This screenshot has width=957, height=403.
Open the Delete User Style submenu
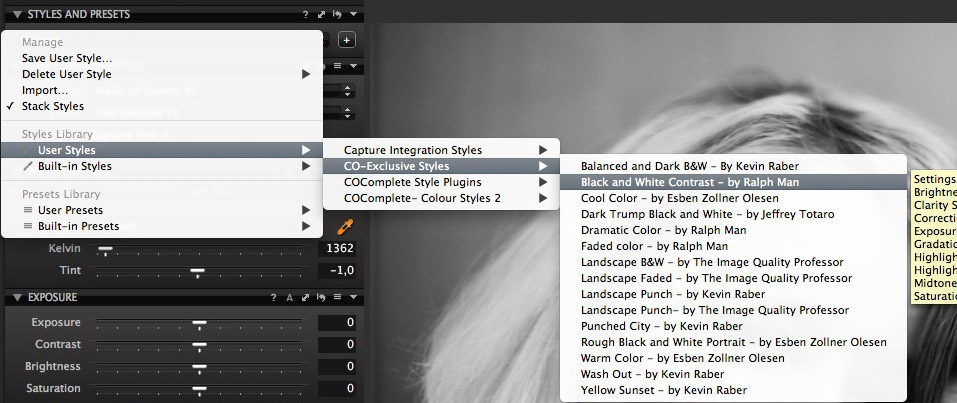162,74
